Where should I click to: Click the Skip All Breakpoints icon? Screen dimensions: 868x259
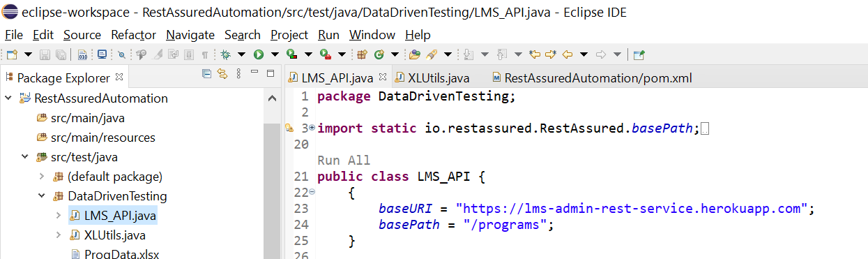pos(121,54)
